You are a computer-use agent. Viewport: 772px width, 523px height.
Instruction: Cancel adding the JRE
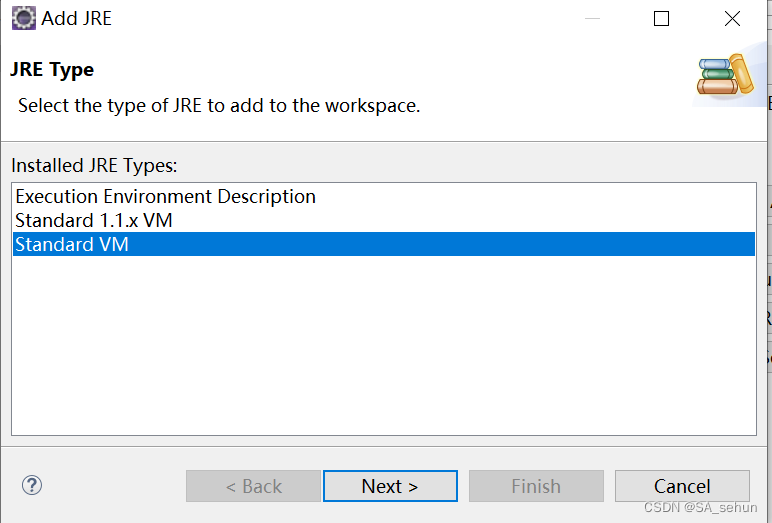tap(682, 486)
